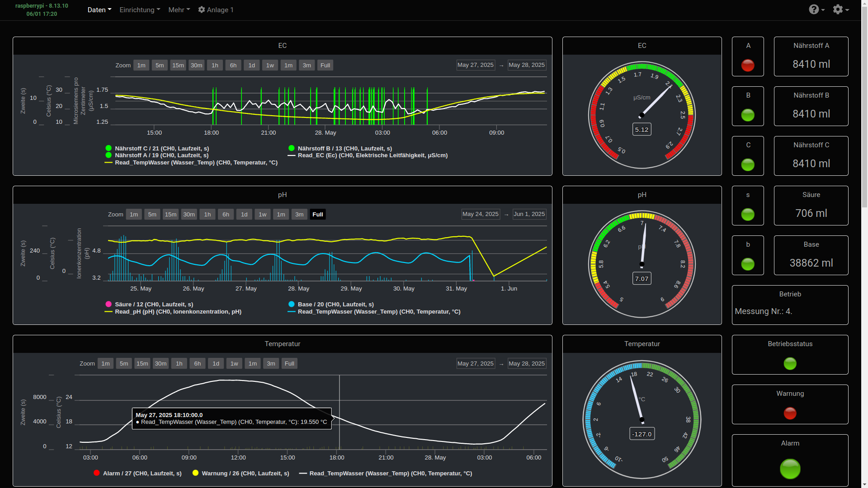
Task: Select 6h zoom in the EC chart
Action: point(233,65)
